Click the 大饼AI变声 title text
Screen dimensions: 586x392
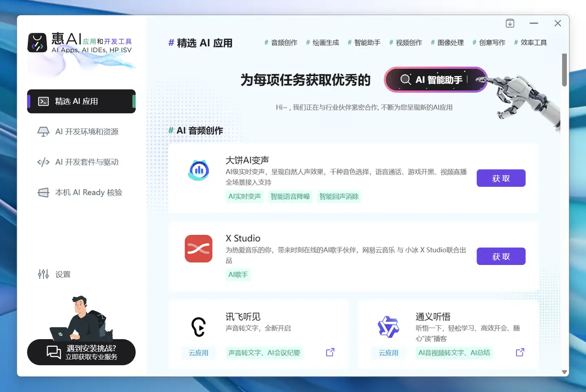pos(247,160)
